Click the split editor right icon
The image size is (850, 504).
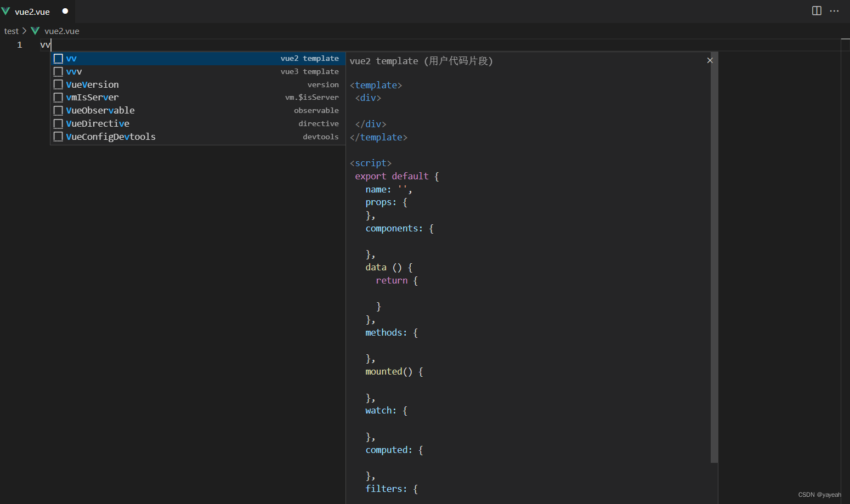click(817, 11)
